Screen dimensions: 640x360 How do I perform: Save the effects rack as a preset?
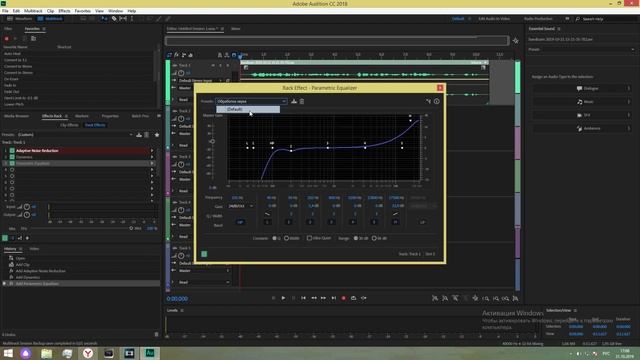[x=139, y=135]
